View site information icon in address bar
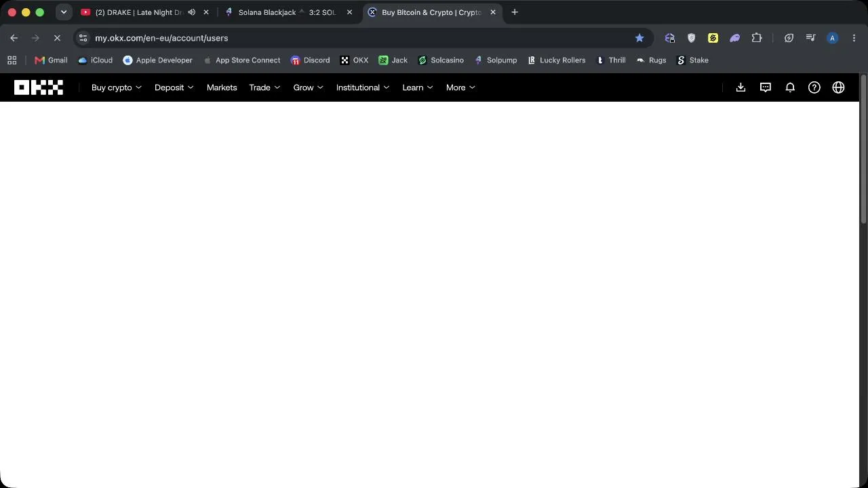The height and width of the screenshot is (488, 868). [x=83, y=38]
